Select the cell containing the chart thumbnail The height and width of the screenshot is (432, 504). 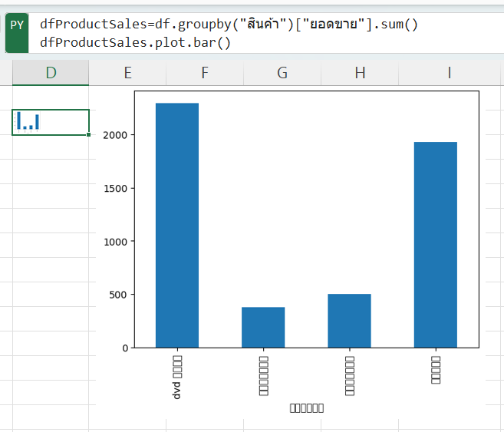click(x=51, y=122)
